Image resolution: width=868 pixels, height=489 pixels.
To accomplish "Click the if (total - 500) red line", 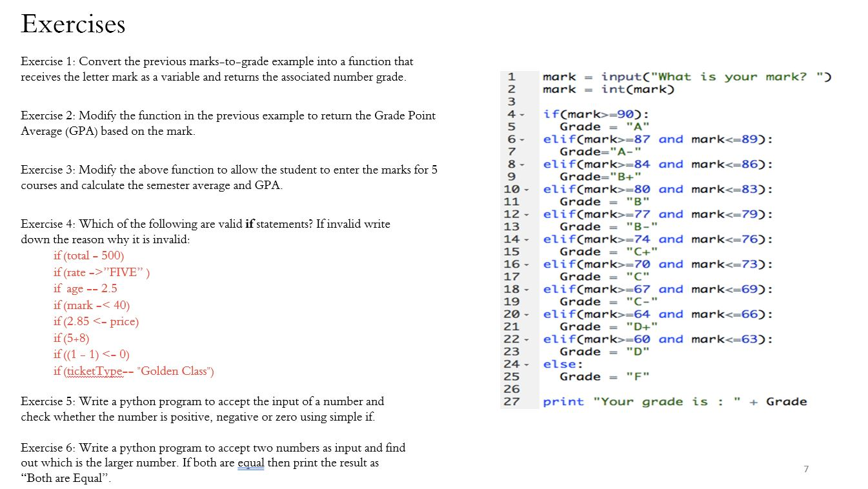I will [x=88, y=255].
